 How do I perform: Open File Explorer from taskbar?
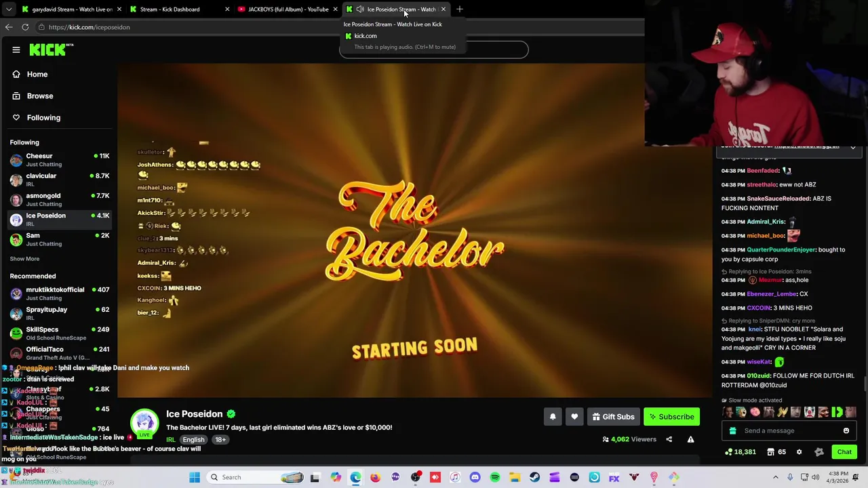click(515, 477)
